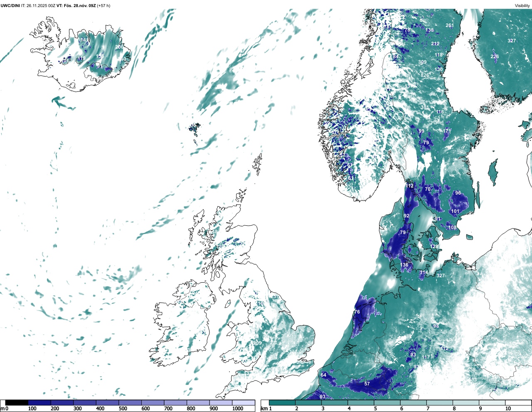Click the "108" visibility value
This screenshot has width=532, height=412.
452,228
